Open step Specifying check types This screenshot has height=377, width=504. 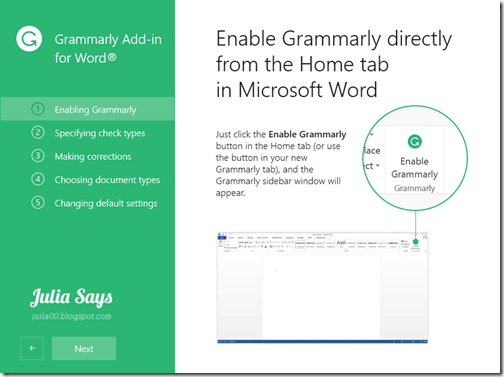point(88,133)
